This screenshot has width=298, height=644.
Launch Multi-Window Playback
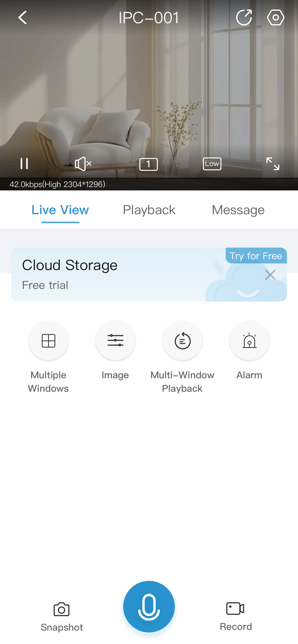(182, 341)
